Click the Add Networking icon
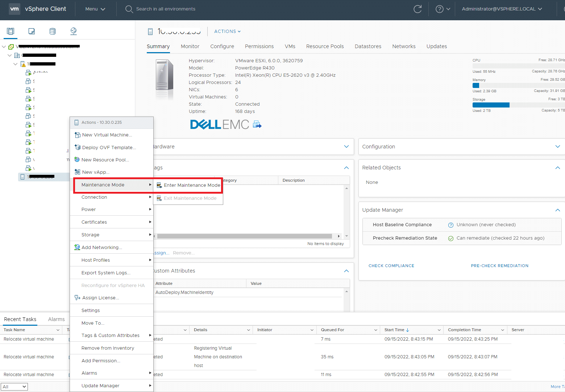The width and height of the screenshot is (565, 392). pos(77,247)
